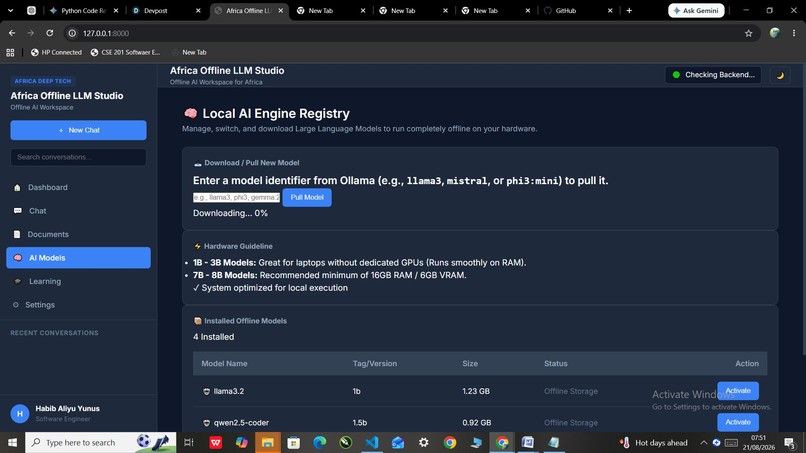Reload the current page

(49, 33)
